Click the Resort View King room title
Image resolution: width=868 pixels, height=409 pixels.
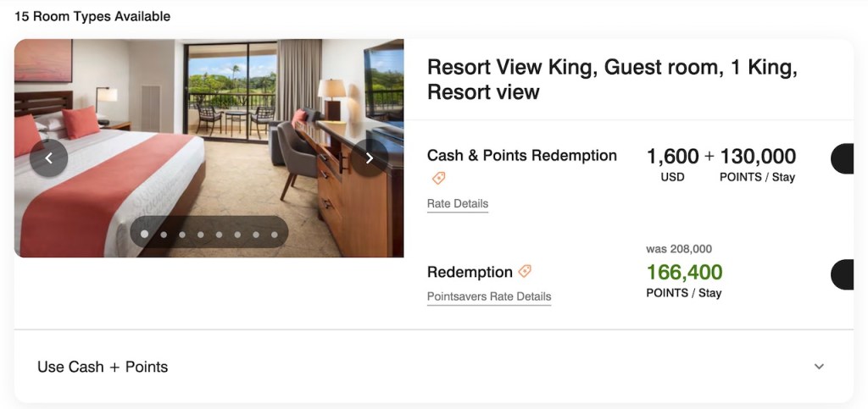coord(611,79)
